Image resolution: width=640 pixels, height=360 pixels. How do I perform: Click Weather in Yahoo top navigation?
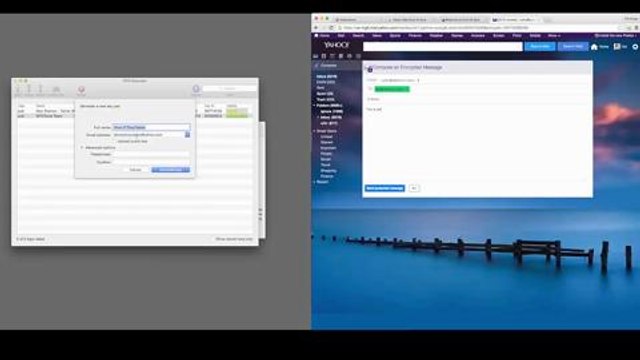[x=436, y=36]
